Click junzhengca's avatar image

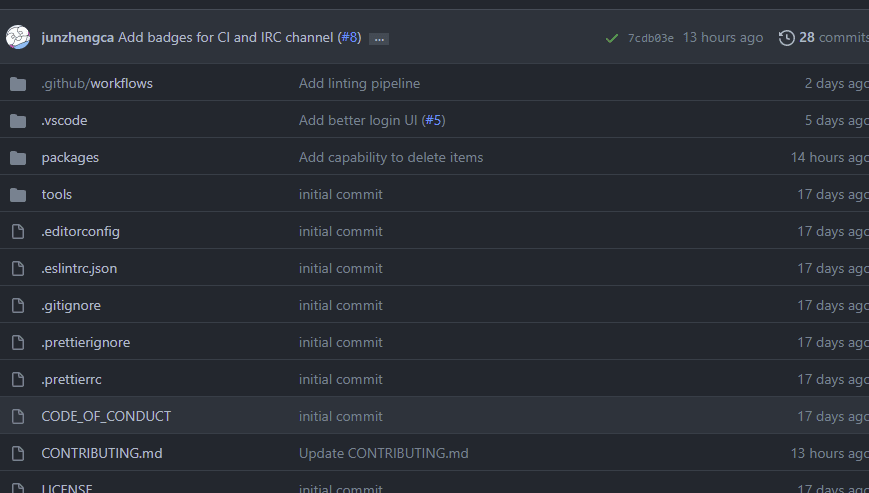[18, 37]
